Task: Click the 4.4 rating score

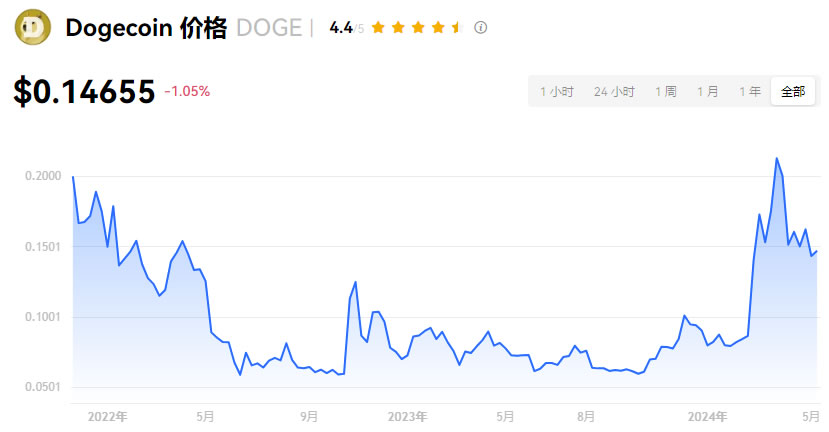Action: [341, 27]
